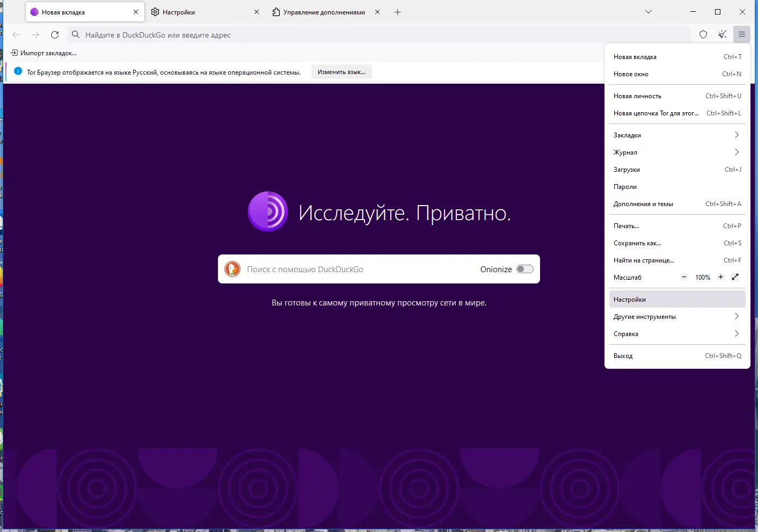
Task: Select Настройки in the menu
Action: (x=677, y=300)
